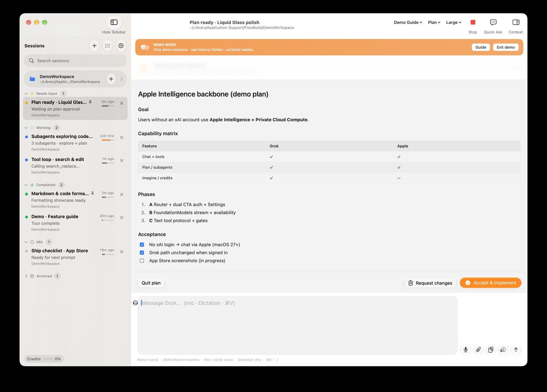Click the pin icon on Plan ready session
Image resolution: width=547 pixels, height=392 pixels.
90,102
